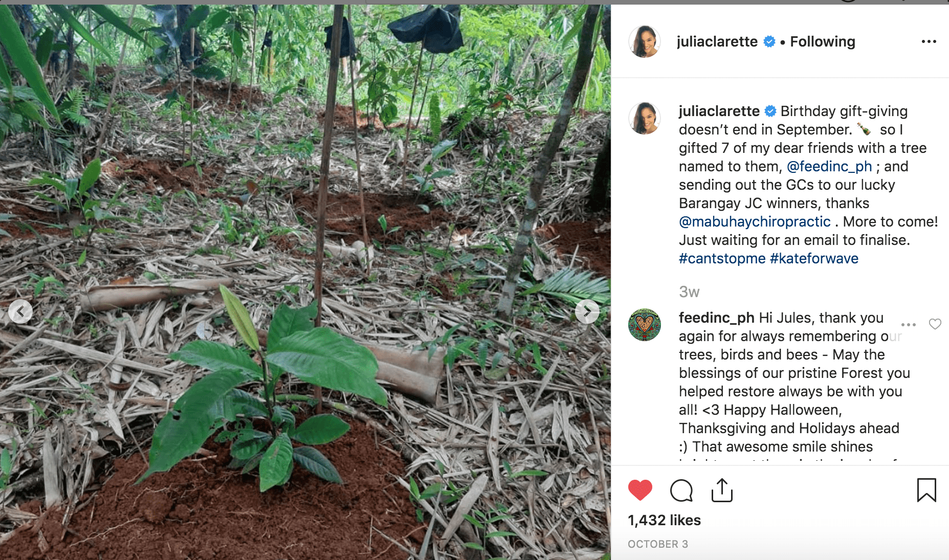View the 1,432 likes list
The image size is (949, 560).
click(664, 520)
